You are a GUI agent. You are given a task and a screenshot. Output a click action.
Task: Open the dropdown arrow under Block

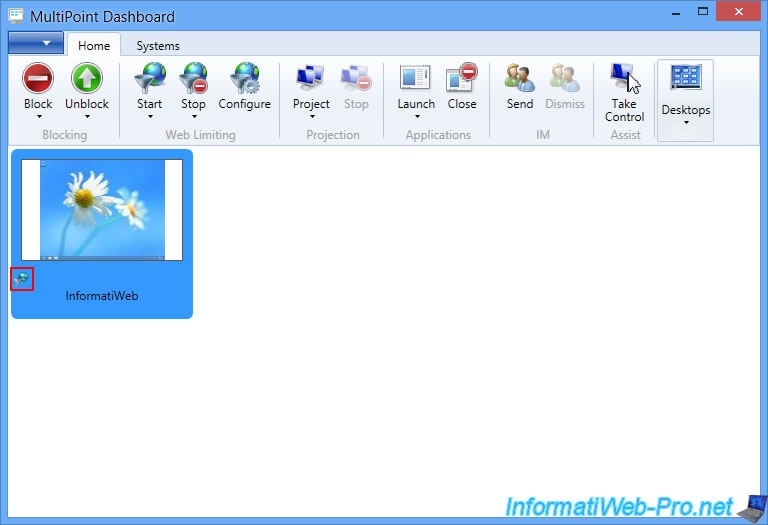(38, 117)
